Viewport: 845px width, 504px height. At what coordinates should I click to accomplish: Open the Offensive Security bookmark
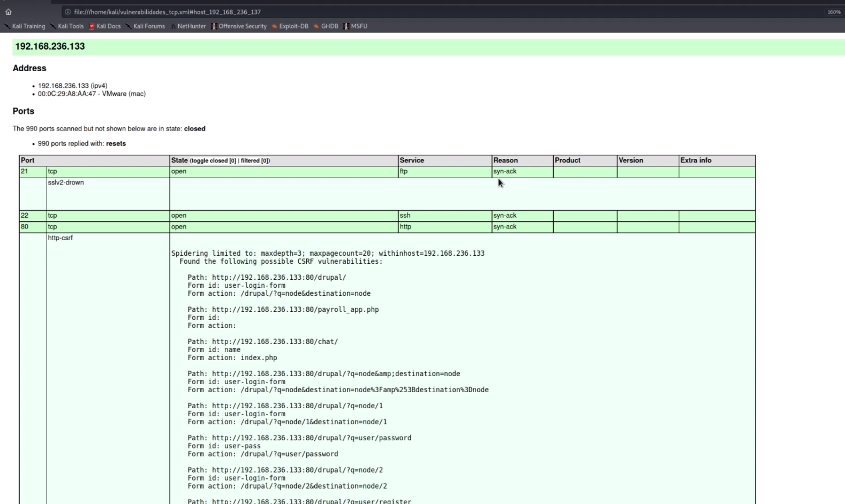(239, 26)
